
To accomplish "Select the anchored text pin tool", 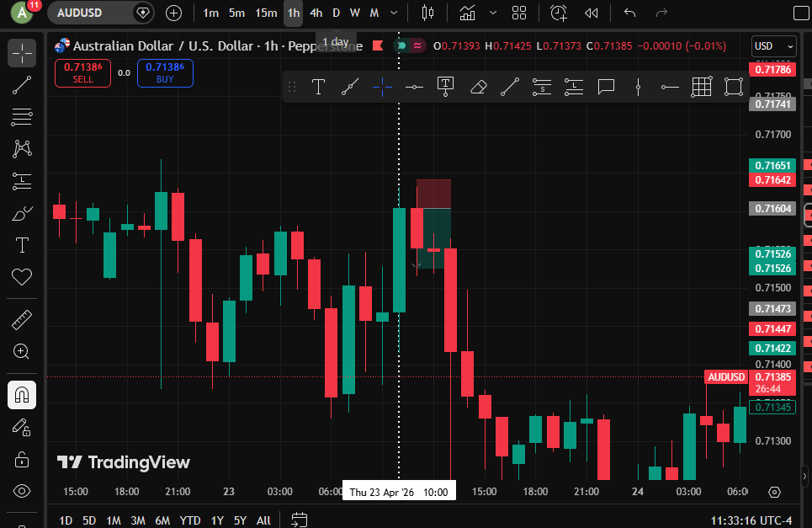I will [x=446, y=87].
